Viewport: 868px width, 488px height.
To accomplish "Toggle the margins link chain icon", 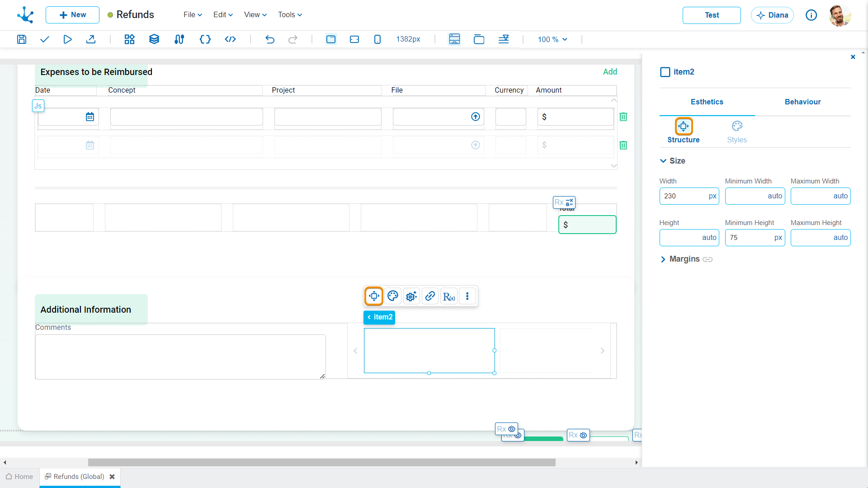I will coord(708,259).
